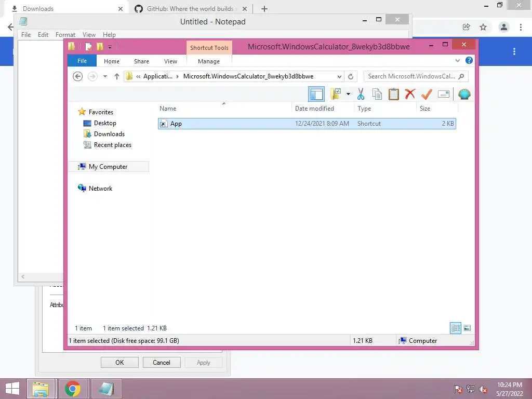Click OK in the properties dialog
532x399 pixels.
click(119, 362)
